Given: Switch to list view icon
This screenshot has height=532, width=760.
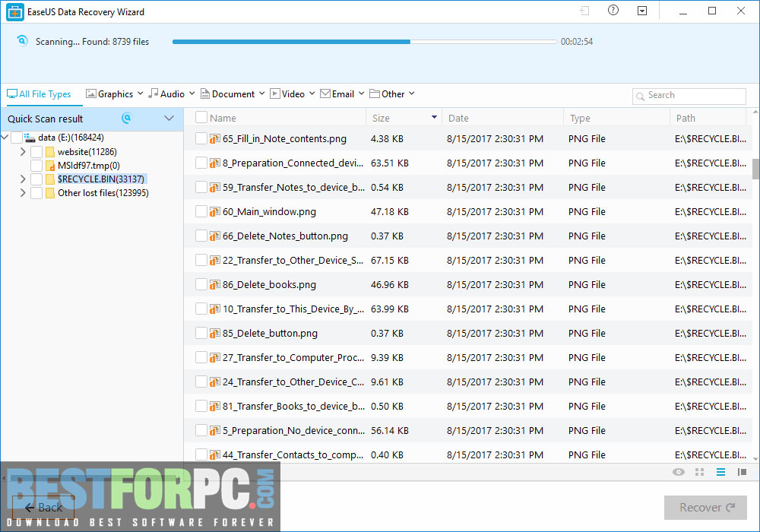Looking at the screenshot, I should (x=720, y=472).
